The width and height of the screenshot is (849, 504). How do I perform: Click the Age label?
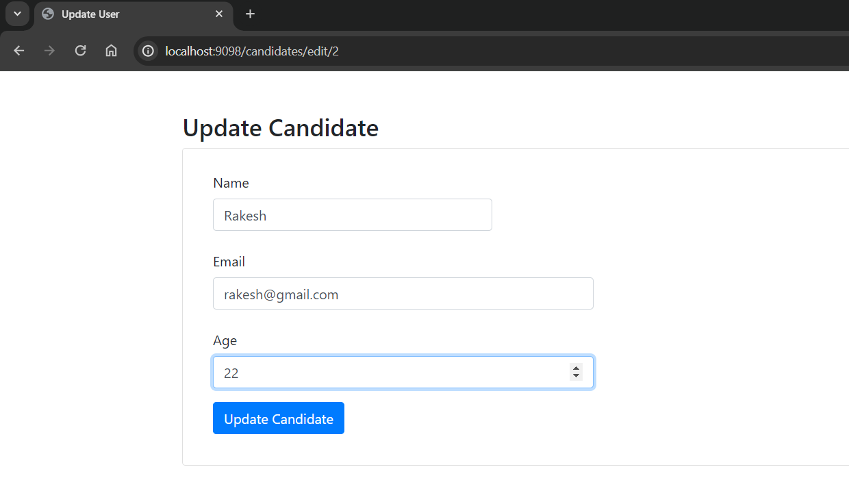pyautogui.click(x=225, y=340)
